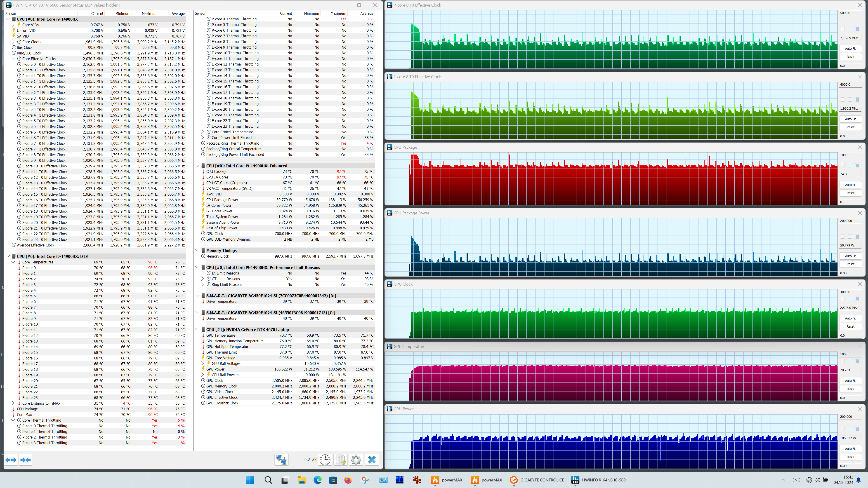Expand the Core VIDs tree node
The width and height of the screenshot is (868, 488).
13,25
